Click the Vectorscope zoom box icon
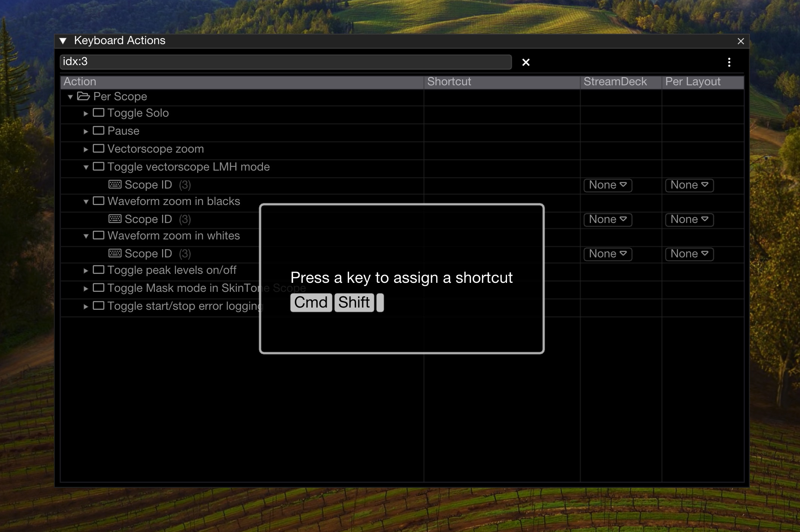The width and height of the screenshot is (800, 532). coord(98,149)
